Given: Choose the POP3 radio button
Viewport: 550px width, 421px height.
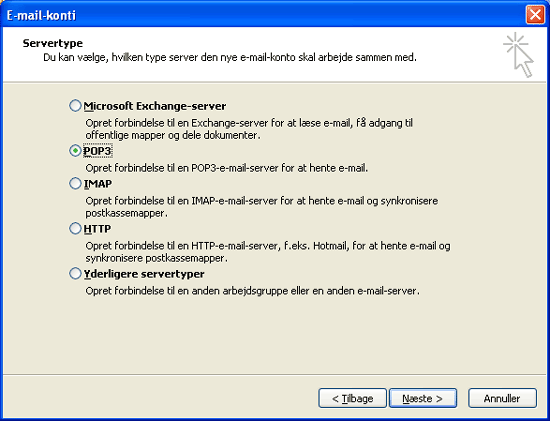Looking at the screenshot, I should tap(75, 151).
